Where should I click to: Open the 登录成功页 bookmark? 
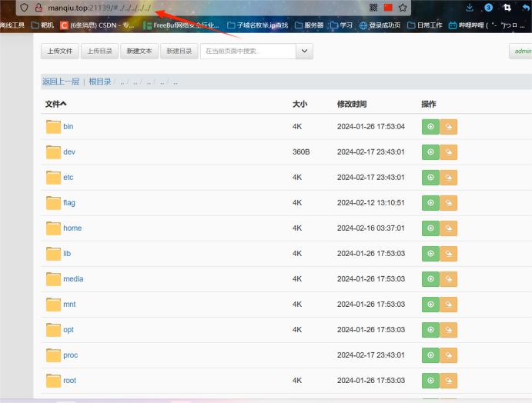tap(380, 25)
